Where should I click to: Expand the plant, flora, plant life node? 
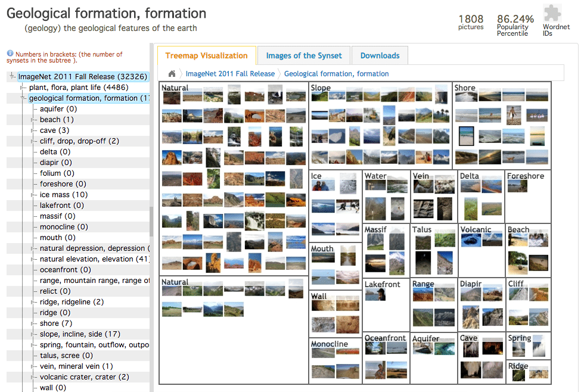pos(23,88)
